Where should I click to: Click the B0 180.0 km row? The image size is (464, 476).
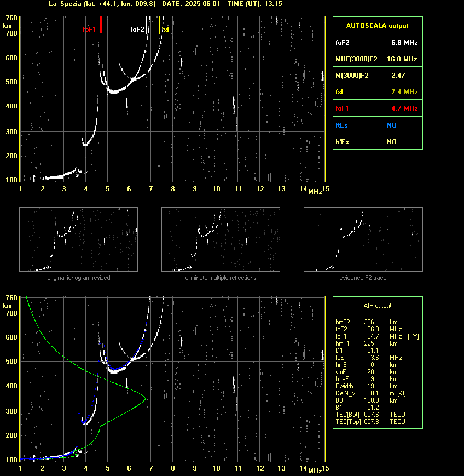[x=367, y=400]
